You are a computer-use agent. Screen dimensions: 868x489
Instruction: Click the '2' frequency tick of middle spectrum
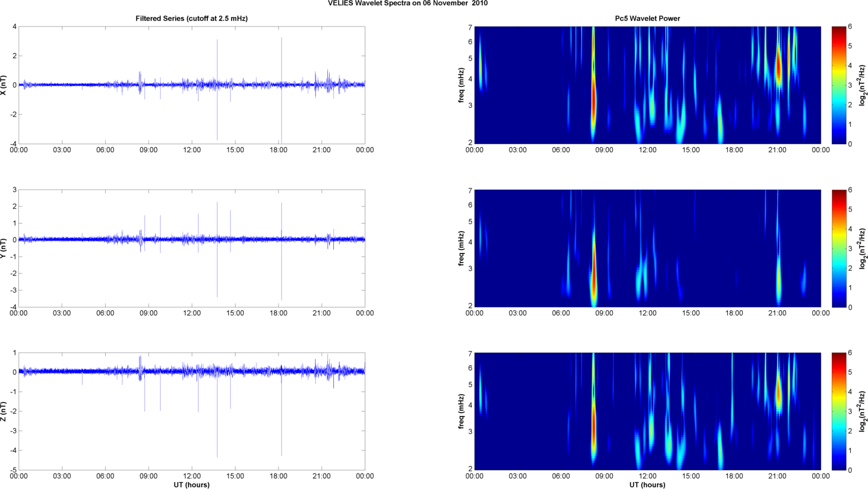(x=470, y=306)
